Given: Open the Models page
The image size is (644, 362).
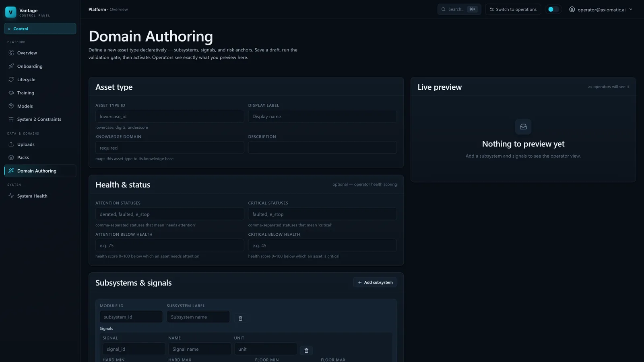Looking at the screenshot, I should pyautogui.click(x=40, y=106).
